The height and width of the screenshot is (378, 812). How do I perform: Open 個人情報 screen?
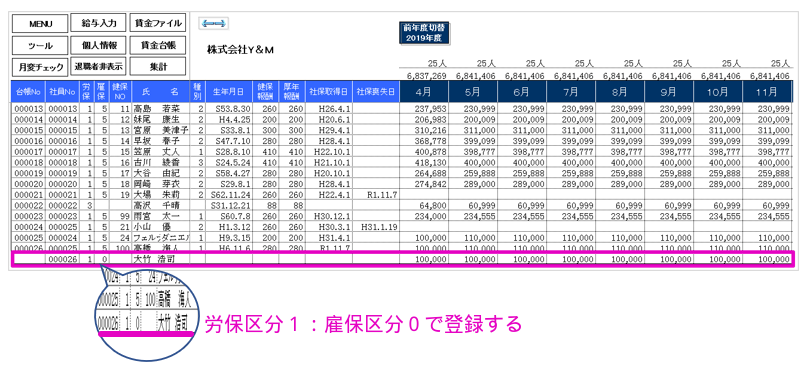coord(99,45)
